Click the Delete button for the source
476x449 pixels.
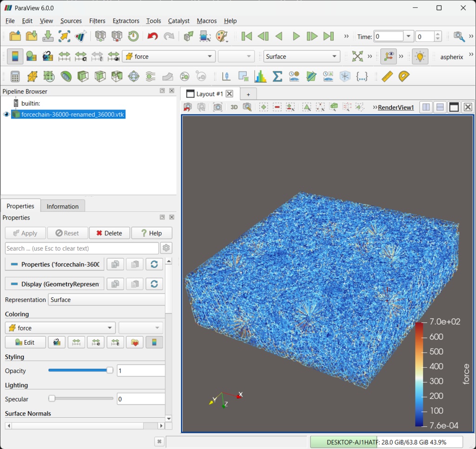tap(109, 233)
